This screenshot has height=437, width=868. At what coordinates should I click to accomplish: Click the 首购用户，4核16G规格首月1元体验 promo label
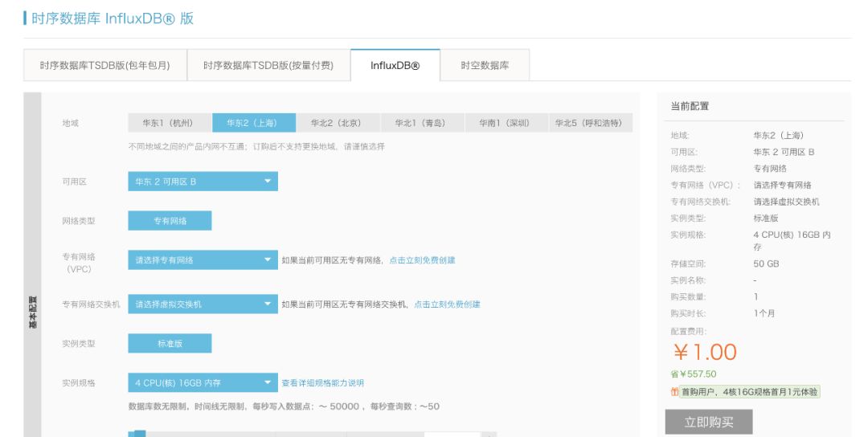tap(750, 392)
